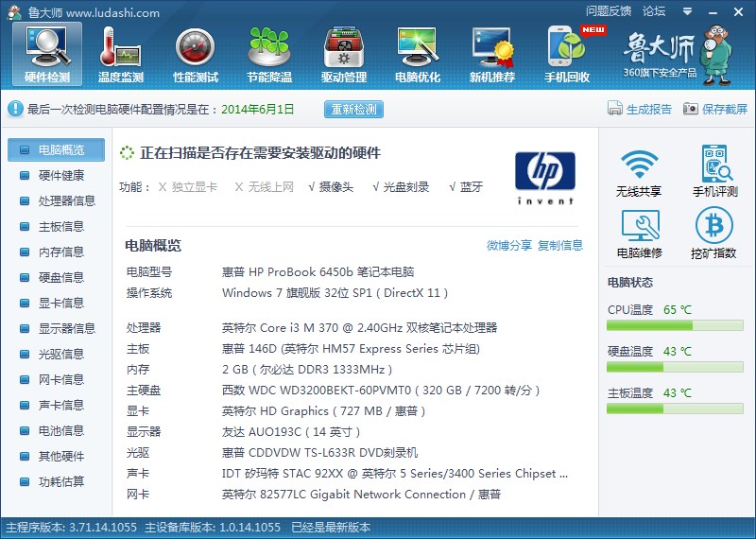Click the IDT 矽玛特 STAC 92XX sound card text
The height and width of the screenshot is (539, 756).
tap(395, 474)
